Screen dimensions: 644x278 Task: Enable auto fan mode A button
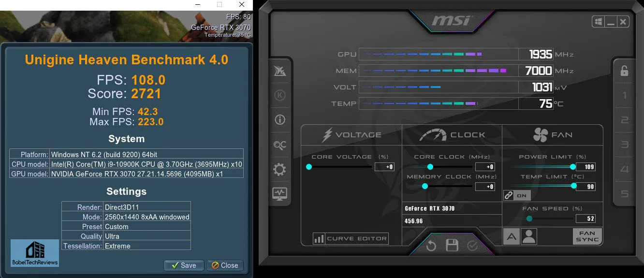coord(512,236)
